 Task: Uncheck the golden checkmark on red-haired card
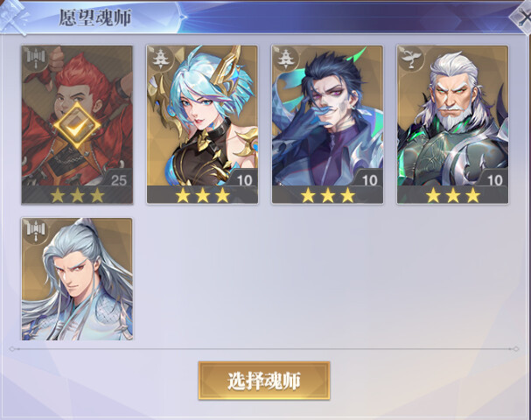pos(77,126)
